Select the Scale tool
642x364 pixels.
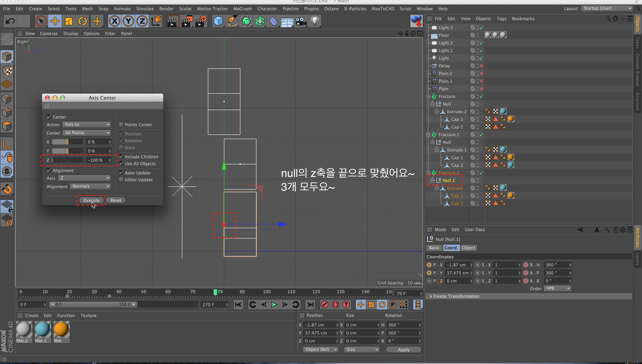pyautogui.click(x=69, y=21)
